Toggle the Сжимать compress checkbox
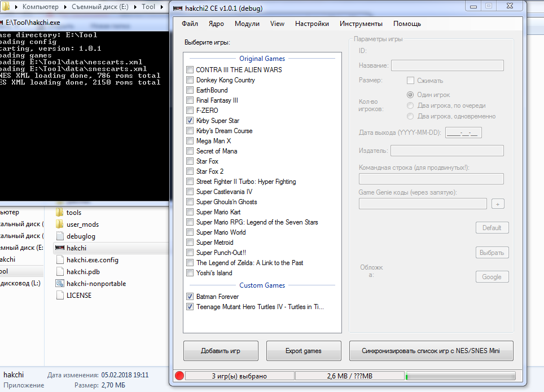Screen dimensions: 544x392 click(410, 81)
